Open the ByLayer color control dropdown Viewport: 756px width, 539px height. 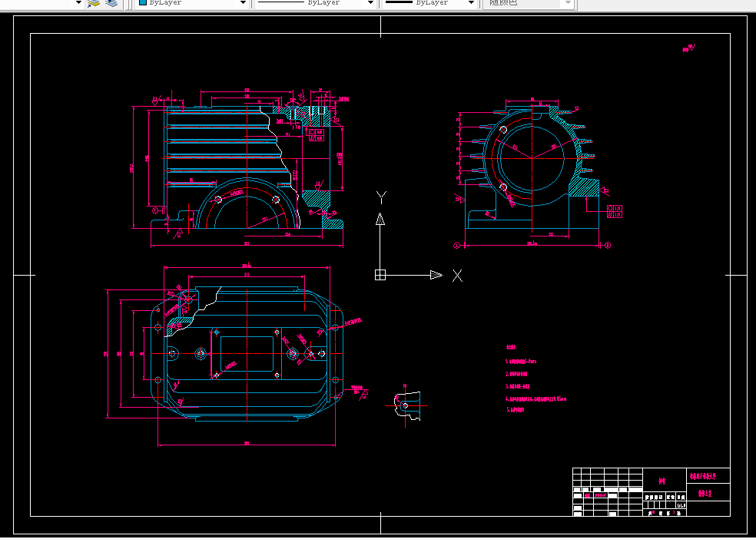pos(192,3)
